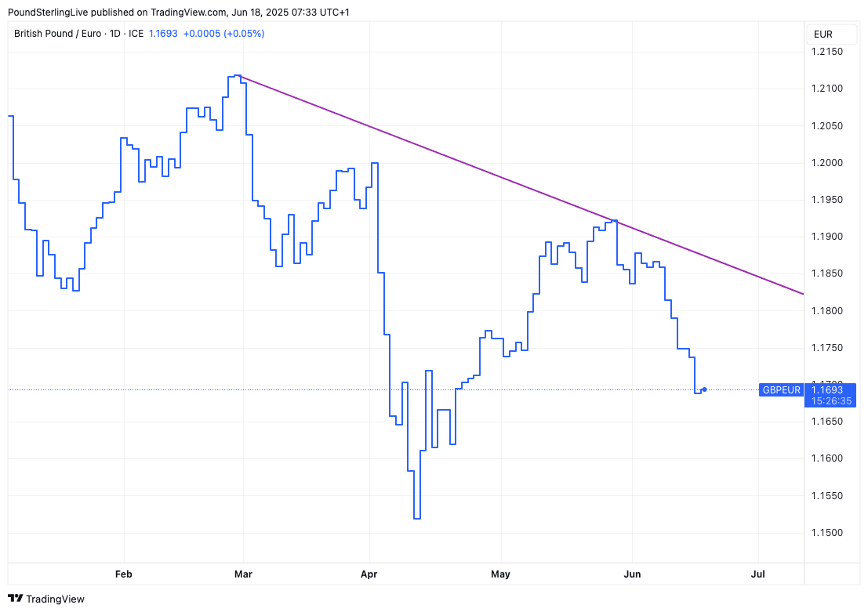
Task: Click the TradingView logo icon
Action: [16, 599]
